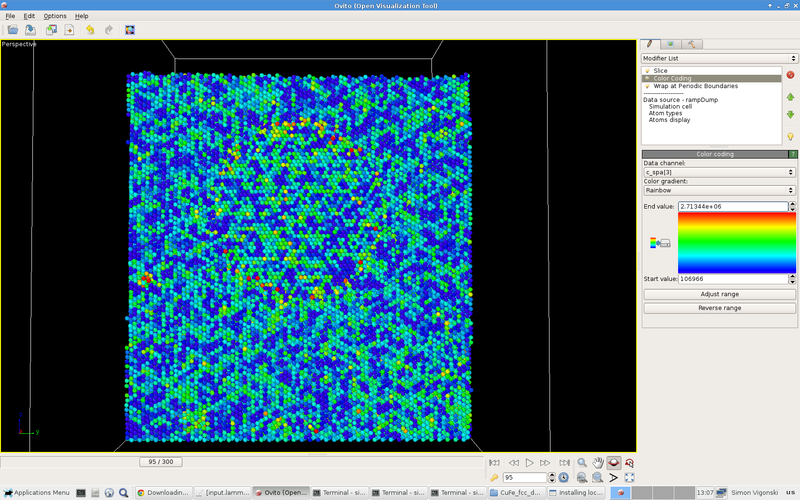
Task: Click the End value input field
Action: [718, 206]
